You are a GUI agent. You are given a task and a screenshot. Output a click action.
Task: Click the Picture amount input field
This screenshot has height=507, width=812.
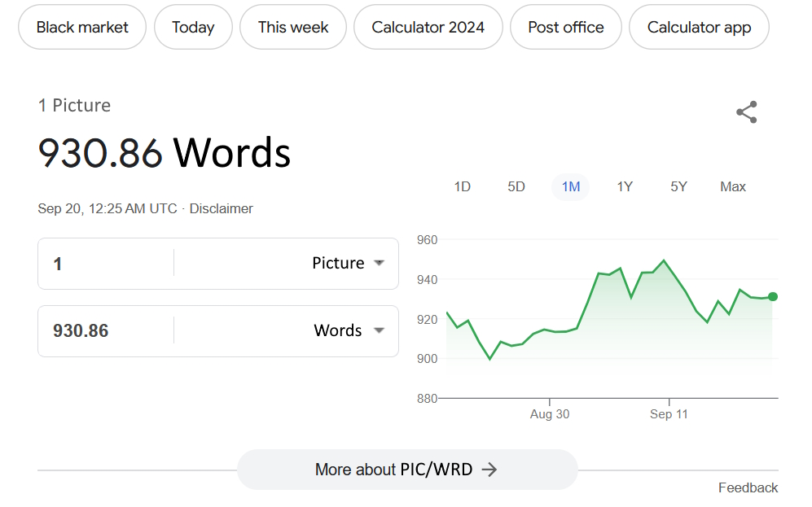pyautogui.click(x=106, y=263)
